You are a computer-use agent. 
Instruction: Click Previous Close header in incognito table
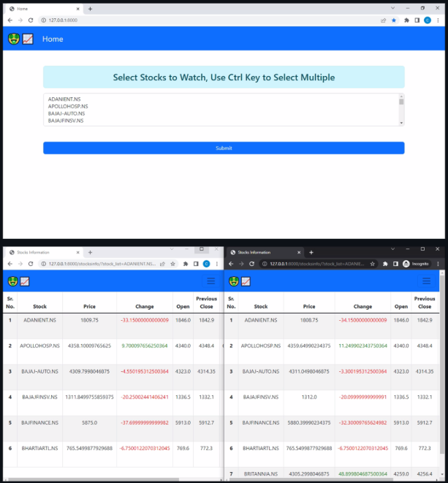coord(425,303)
